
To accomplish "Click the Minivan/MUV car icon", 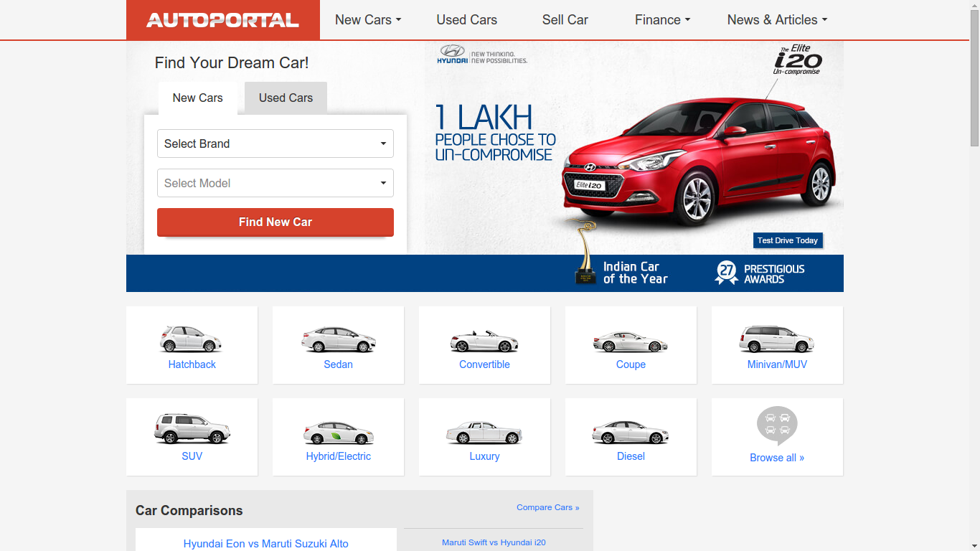I will coord(777,339).
